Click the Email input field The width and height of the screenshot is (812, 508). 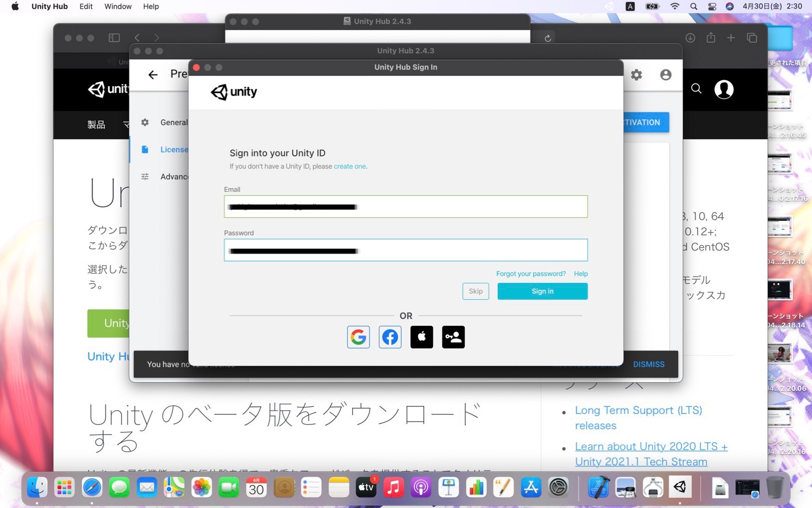point(406,207)
